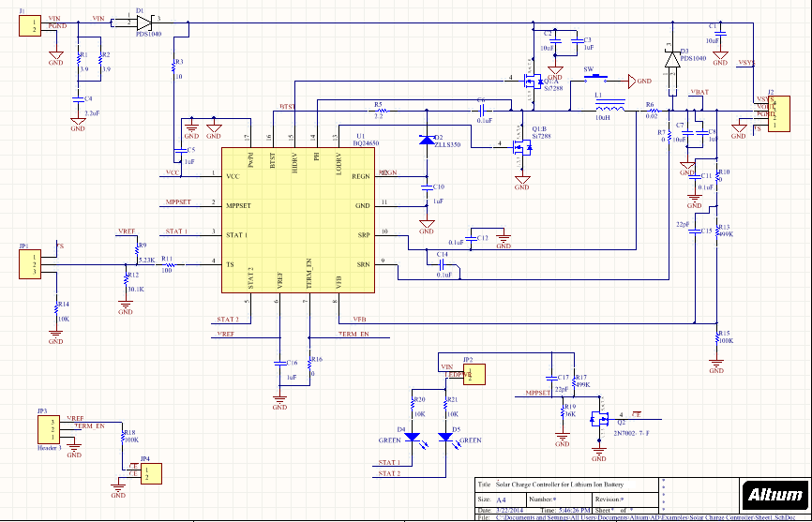
Task: Select resistor R2 3.9
Action: tap(100, 60)
